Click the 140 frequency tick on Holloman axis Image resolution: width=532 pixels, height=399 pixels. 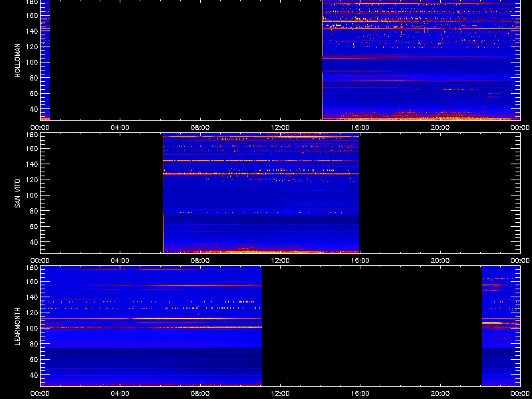[x=33, y=31]
